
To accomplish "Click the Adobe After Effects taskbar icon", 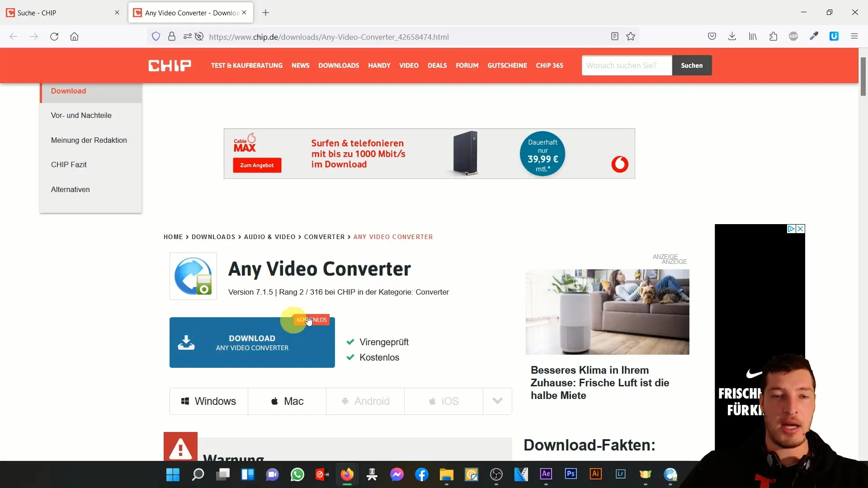I will [x=546, y=474].
